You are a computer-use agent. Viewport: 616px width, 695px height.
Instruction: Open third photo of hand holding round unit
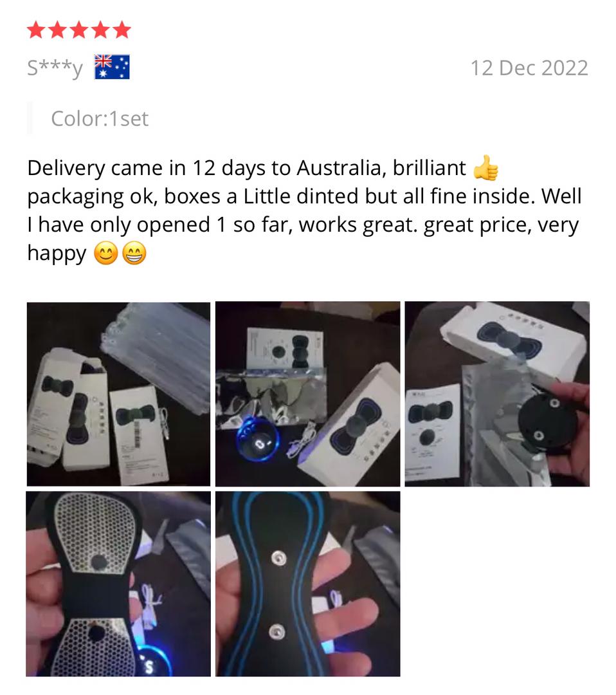(x=497, y=394)
